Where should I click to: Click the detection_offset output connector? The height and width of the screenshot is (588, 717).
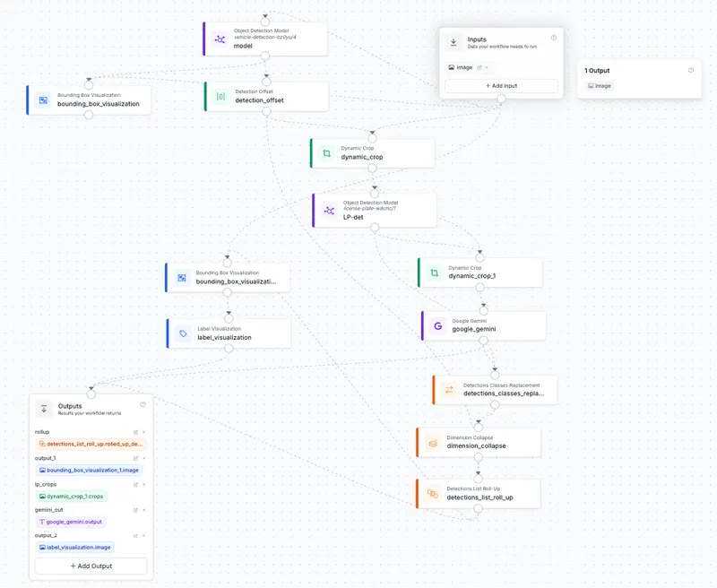pyautogui.click(x=266, y=111)
